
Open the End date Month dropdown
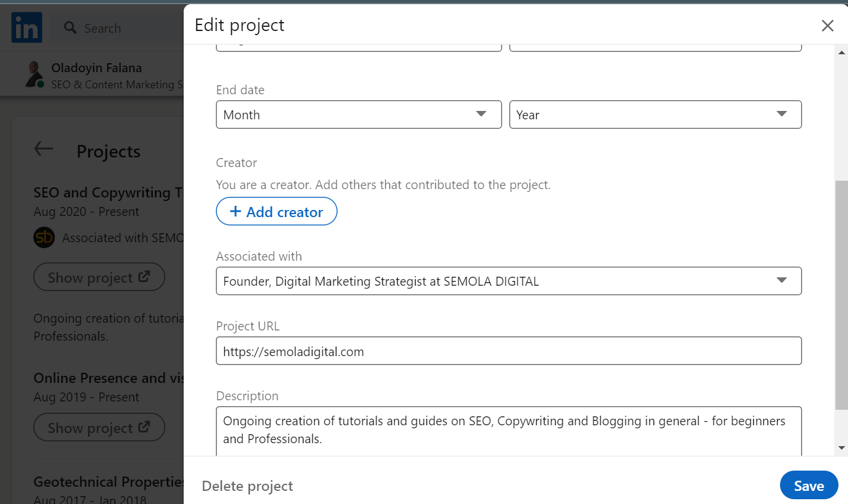[x=358, y=115]
